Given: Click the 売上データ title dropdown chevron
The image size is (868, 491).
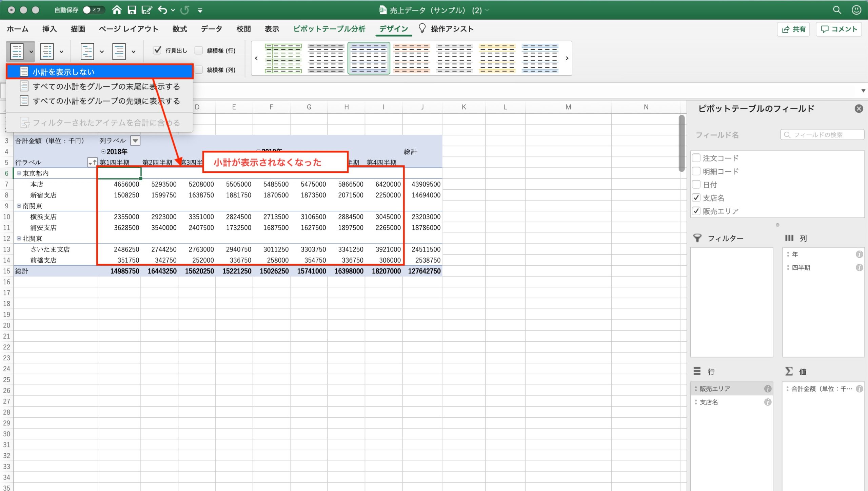Looking at the screenshot, I should 487,10.
